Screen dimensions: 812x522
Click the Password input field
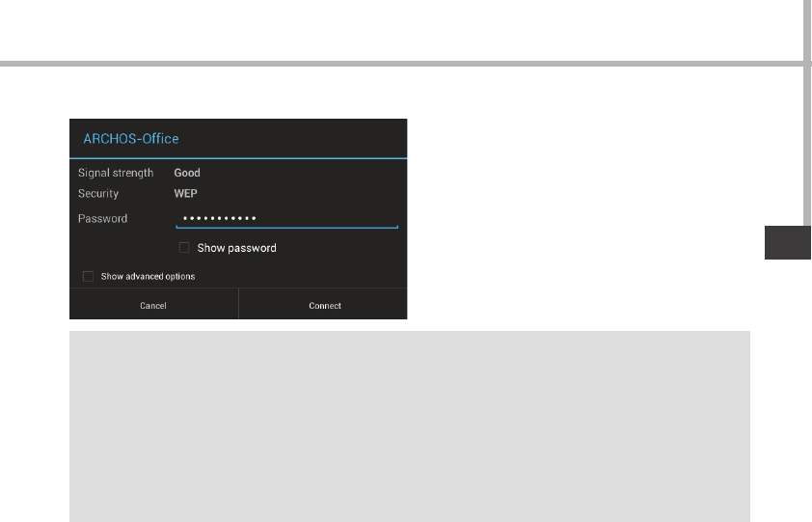[x=286, y=219]
